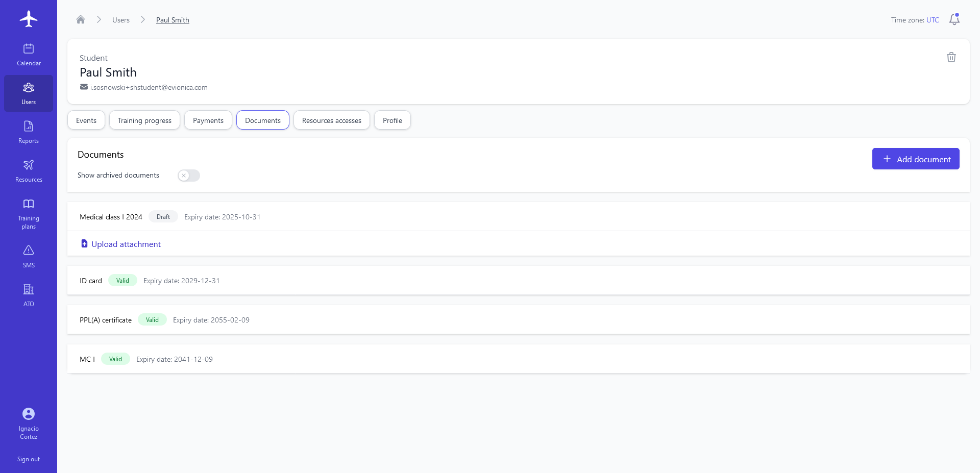Viewport: 980px width, 473px height.
Task: Open the ATO building section
Action: pyautogui.click(x=29, y=295)
